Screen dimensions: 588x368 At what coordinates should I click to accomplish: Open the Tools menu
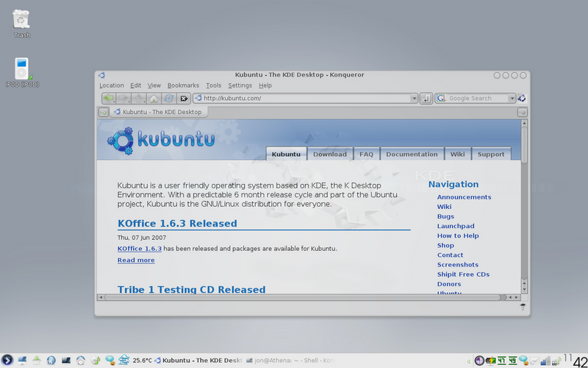tap(214, 85)
